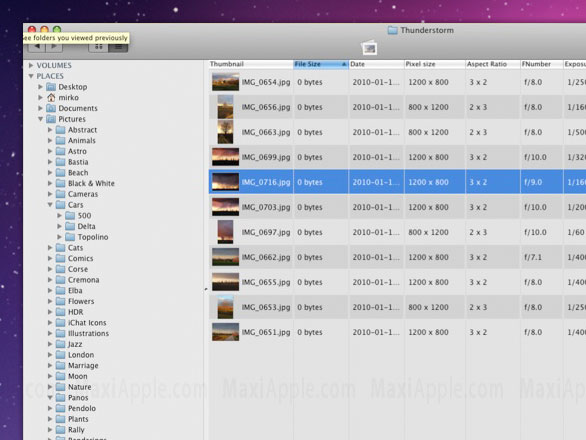Select IMG_0656.jpg thumbnail

225,107
